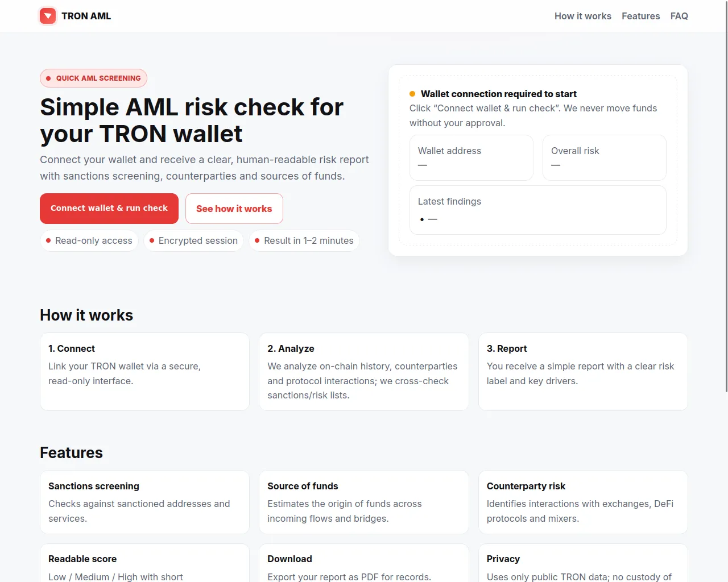This screenshot has height=582, width=728.
Task: Click the TRON AML brand name
Action: tap(86, 16)
